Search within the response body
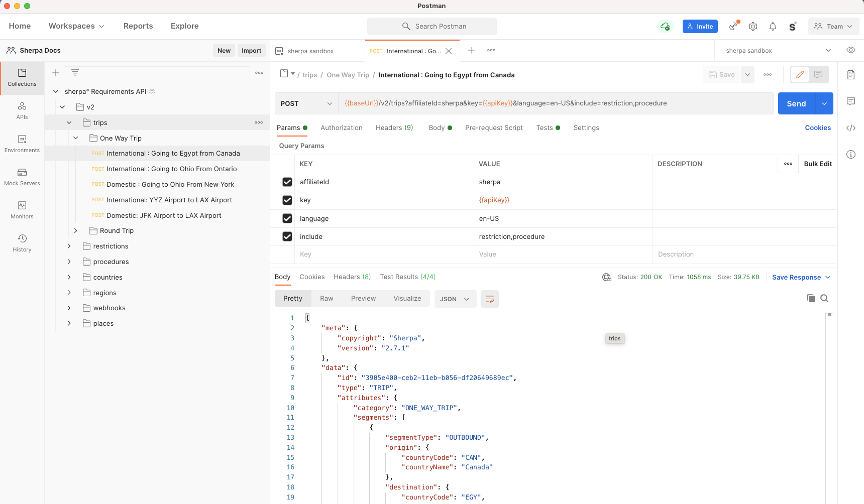The width and height of the screenshot is (864, 504). (824, 298)
